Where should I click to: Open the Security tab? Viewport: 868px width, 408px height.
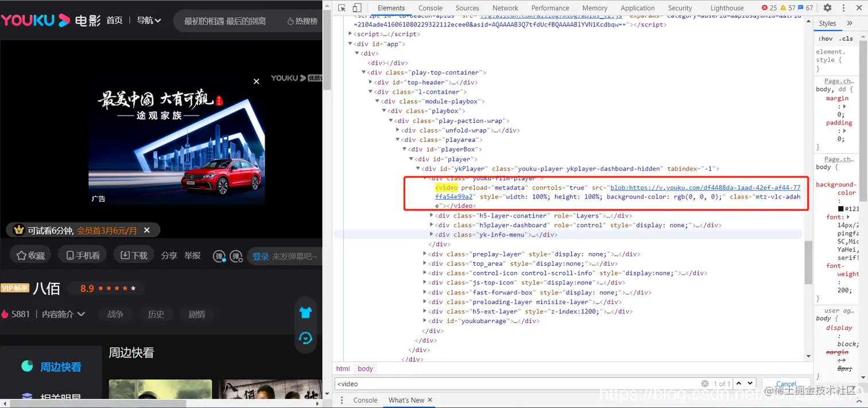click(680, 8)
